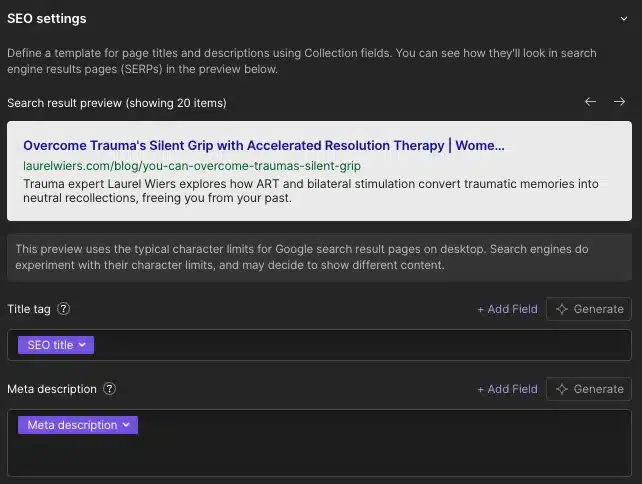Click the SEO settings heading

pos(47,18)
